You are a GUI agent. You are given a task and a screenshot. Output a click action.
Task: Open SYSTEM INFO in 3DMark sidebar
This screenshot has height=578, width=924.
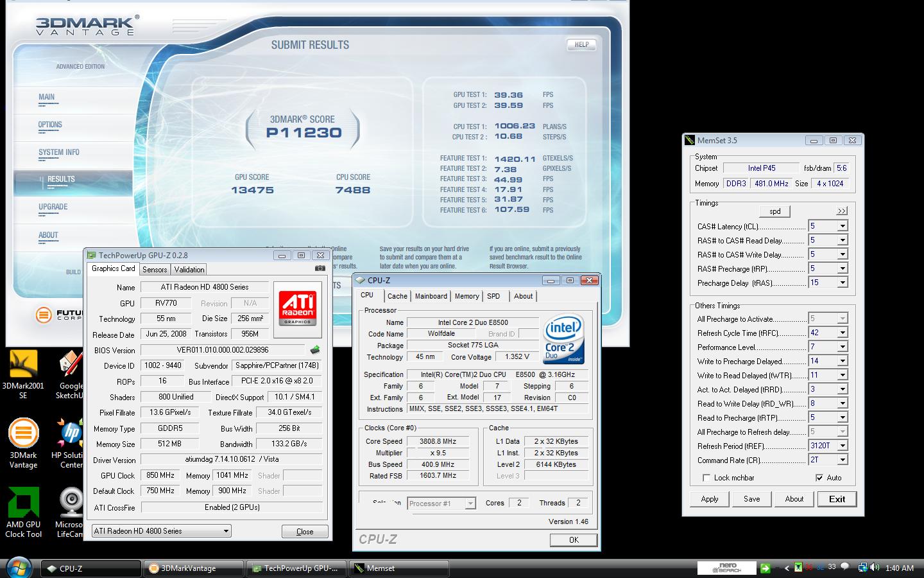(59, 153)
